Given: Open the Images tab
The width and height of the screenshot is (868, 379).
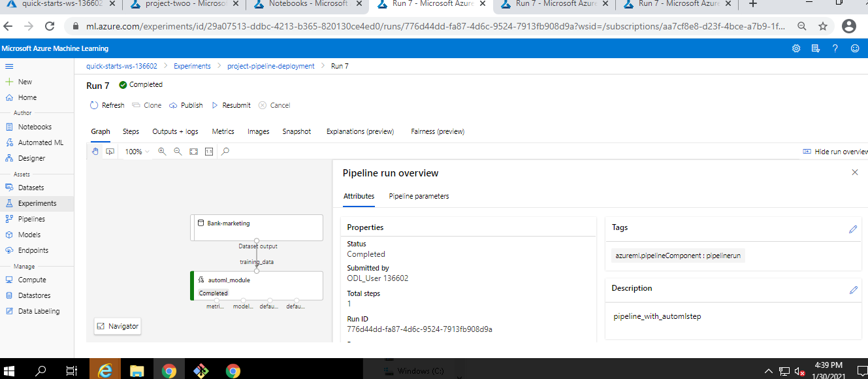Looking at the screenshot, I should click(x=259, y=131).
